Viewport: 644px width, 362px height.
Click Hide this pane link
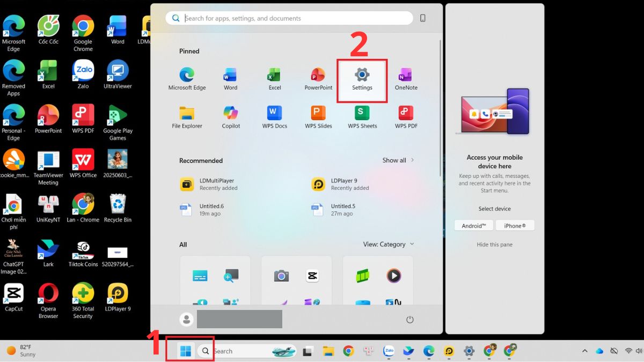pyautogui.click(x=494, y=245)
